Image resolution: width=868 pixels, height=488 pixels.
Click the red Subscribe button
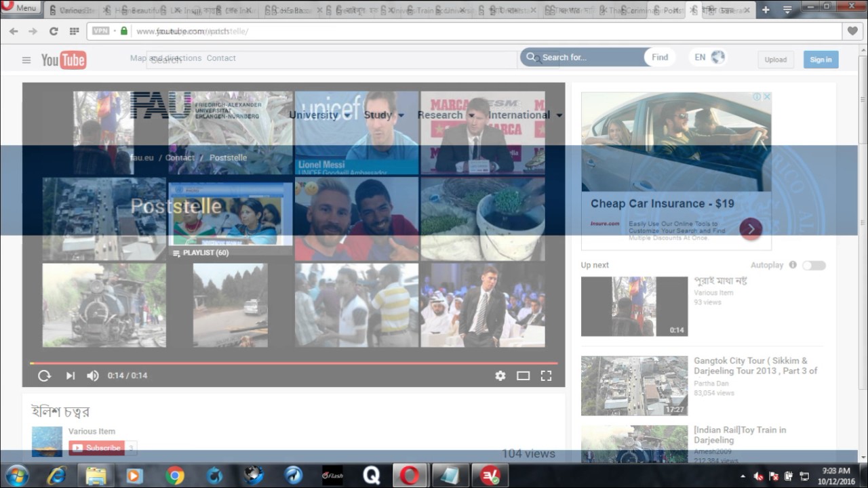click(96, 448)
